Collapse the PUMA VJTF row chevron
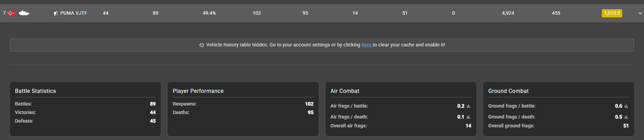The image size is (644, 140). [640, 13]
